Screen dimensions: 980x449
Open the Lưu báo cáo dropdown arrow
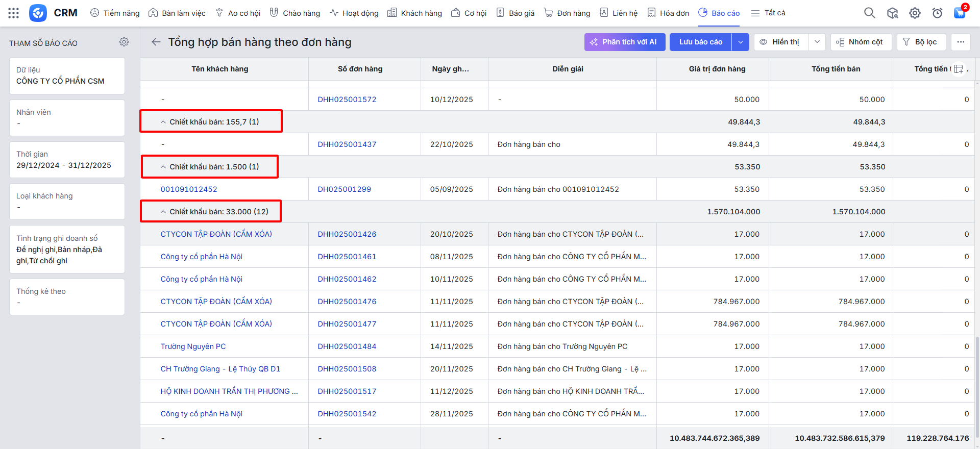[740, 42]
